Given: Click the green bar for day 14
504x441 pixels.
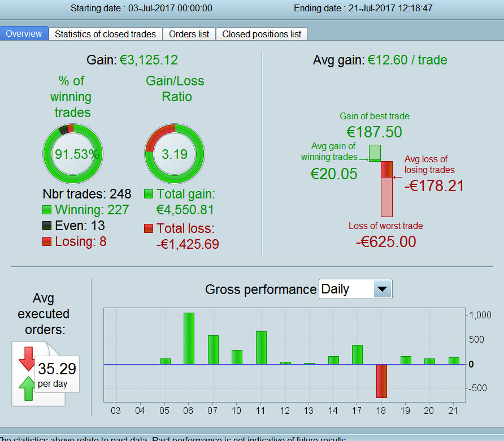Looking at the screenshot, I should [x=333, y=360].
